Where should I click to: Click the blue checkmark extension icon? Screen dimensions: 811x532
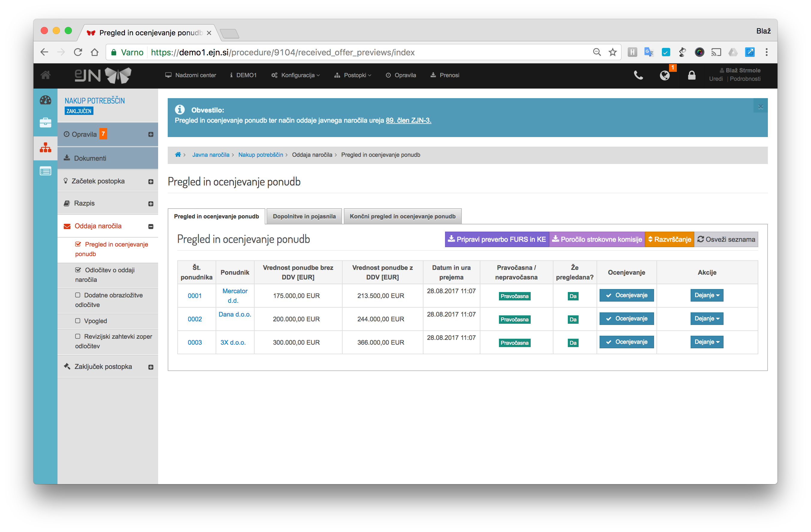[665, 52]
